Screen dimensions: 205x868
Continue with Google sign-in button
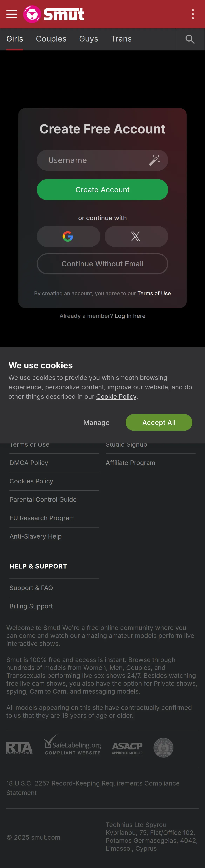coord(68,236)
